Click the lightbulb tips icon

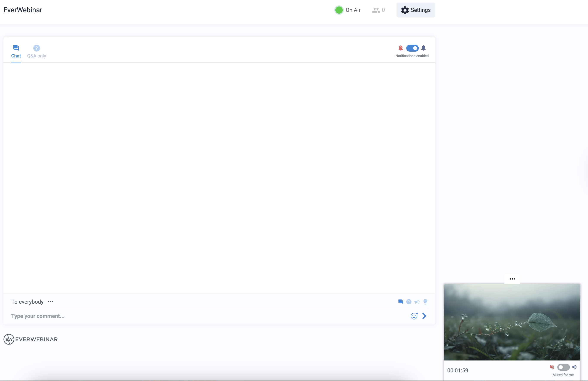[425, 302]
